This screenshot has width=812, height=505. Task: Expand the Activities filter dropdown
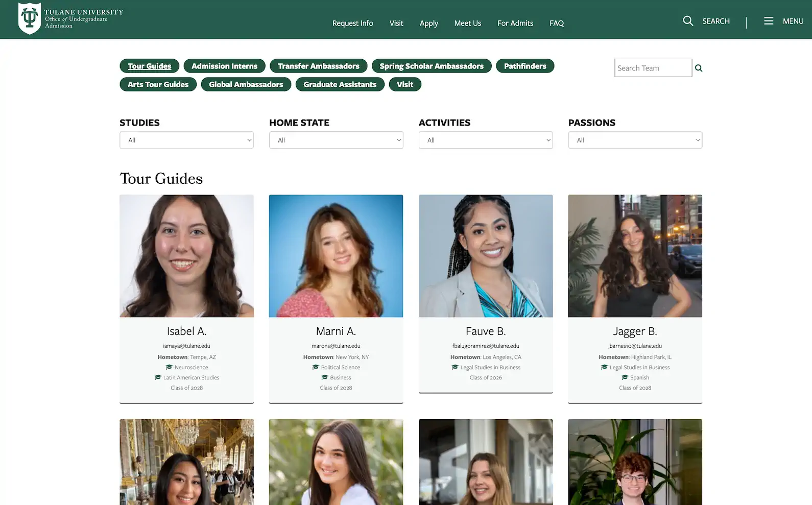(485, 140)
